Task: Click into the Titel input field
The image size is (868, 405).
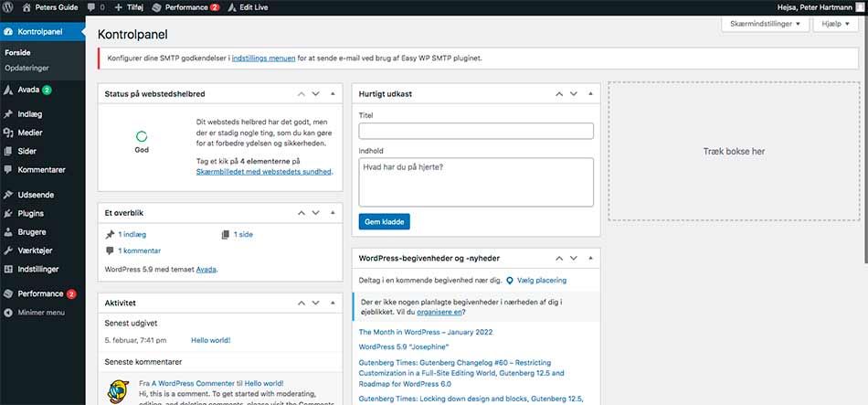Action: tap(476, 132)
